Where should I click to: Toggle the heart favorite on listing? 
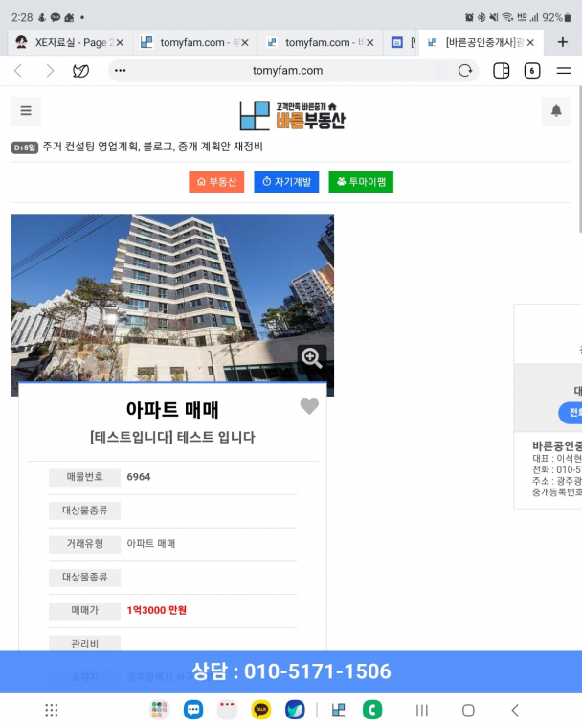pyautogui.click(x=309, y=406)
